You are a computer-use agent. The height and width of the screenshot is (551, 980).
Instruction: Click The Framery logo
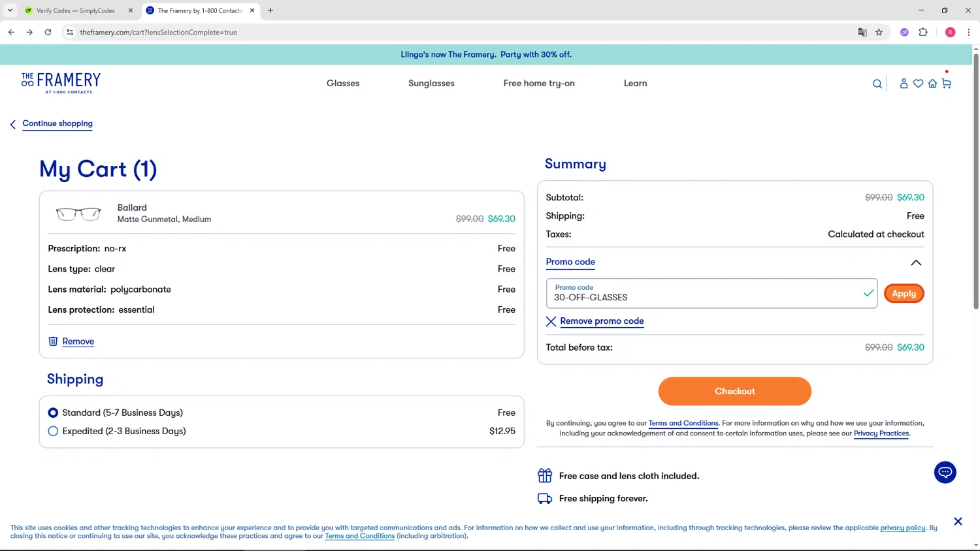61,83
